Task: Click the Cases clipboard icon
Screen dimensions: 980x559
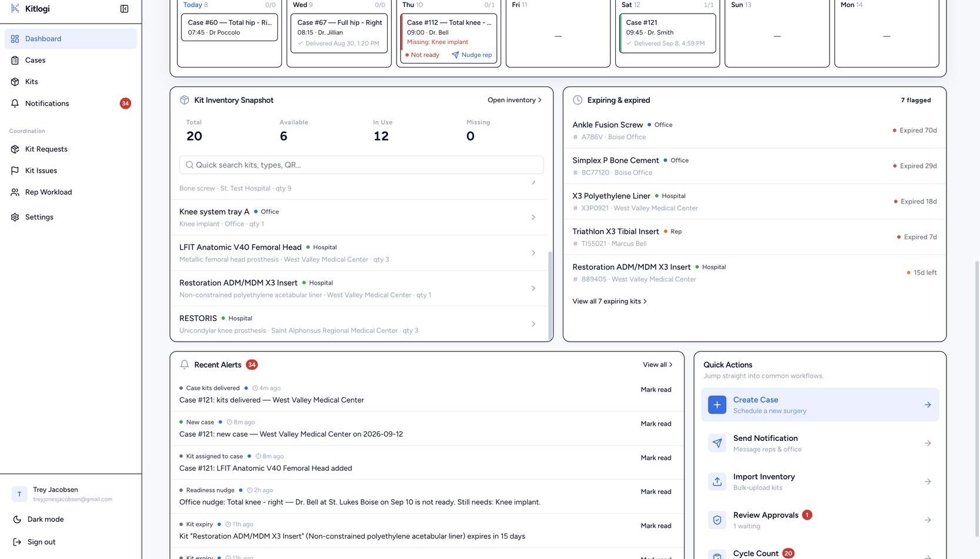Action: [15, 61]
